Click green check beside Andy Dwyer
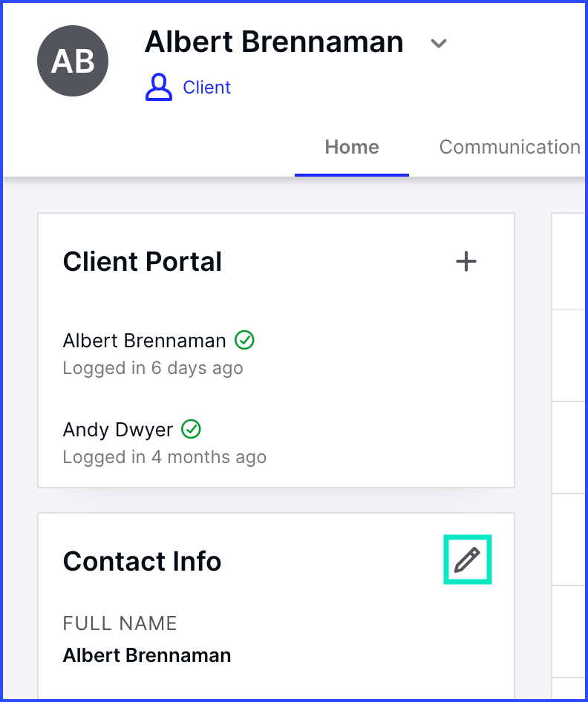This screenshot has height=702, width=588. click(x=192, y=430)
